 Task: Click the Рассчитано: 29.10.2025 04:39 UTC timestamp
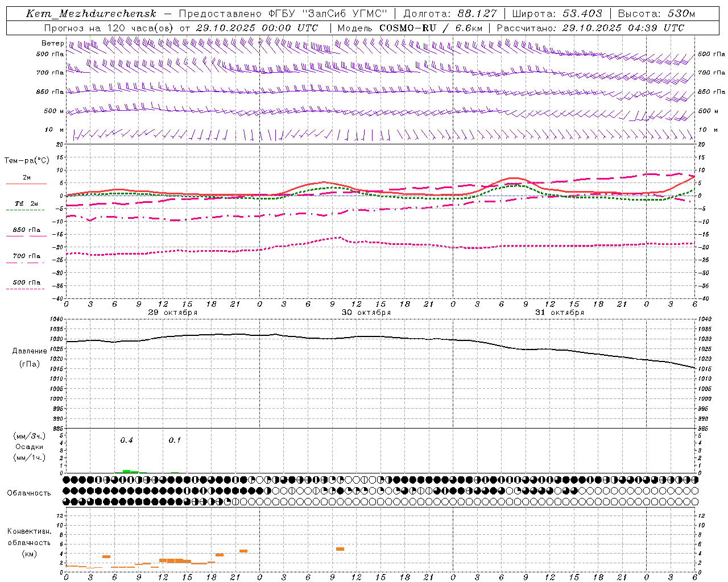(590, 28)
